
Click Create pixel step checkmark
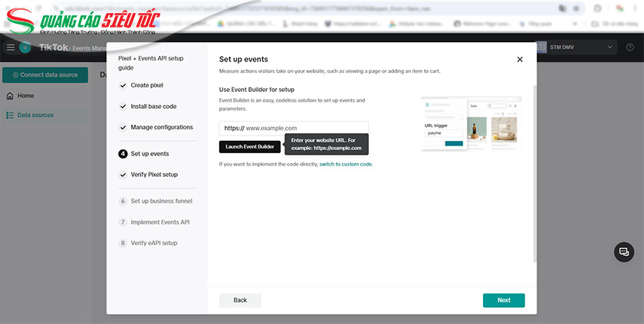click(123, 85)
